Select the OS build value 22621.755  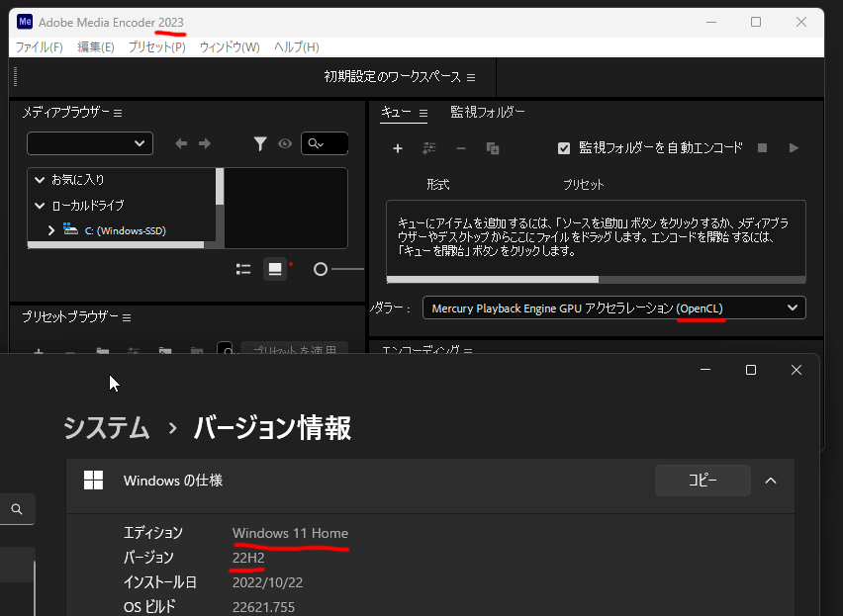coord(263,607)
